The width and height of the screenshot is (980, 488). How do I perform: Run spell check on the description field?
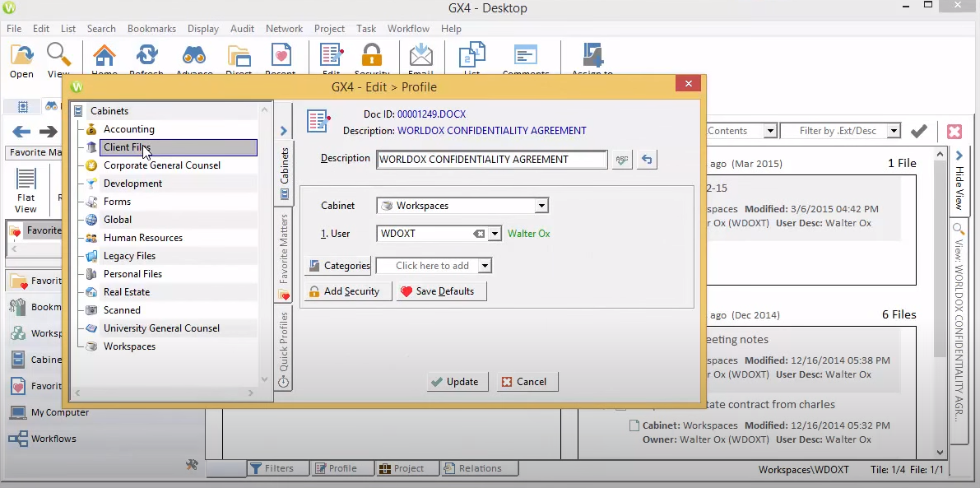(x=621, y=159)
